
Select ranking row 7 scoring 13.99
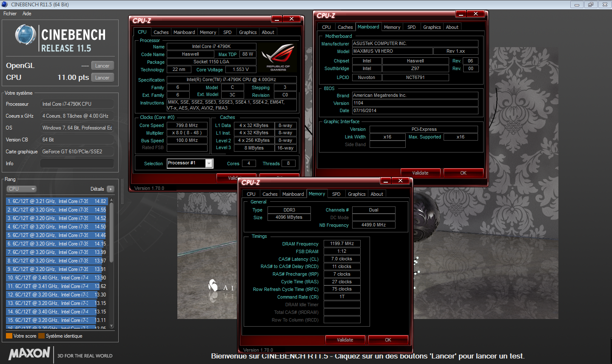[57, 252]
